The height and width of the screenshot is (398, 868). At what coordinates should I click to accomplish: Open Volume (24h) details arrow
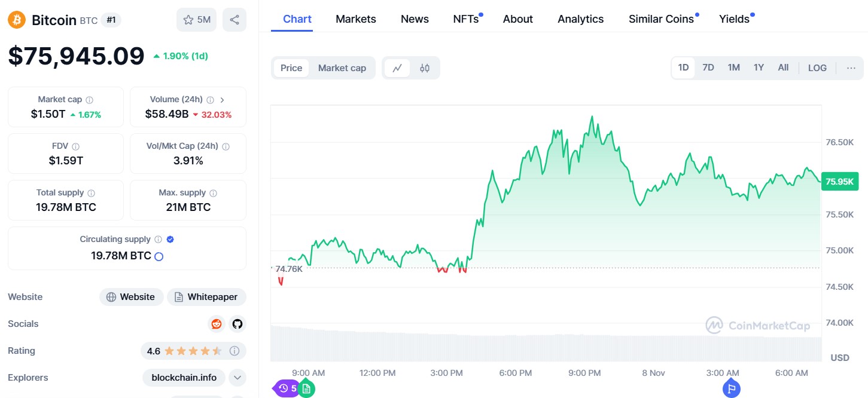[x=222, y=100]
